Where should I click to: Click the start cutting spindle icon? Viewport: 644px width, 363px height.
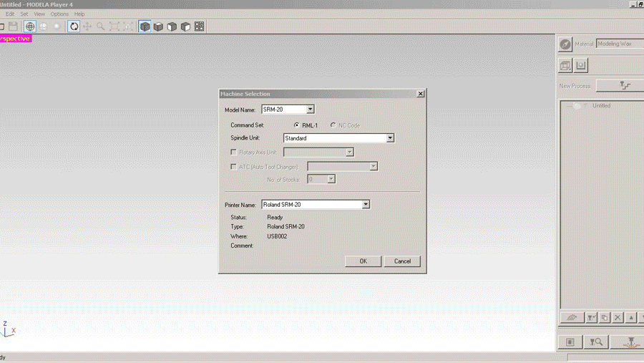point(628,342)
